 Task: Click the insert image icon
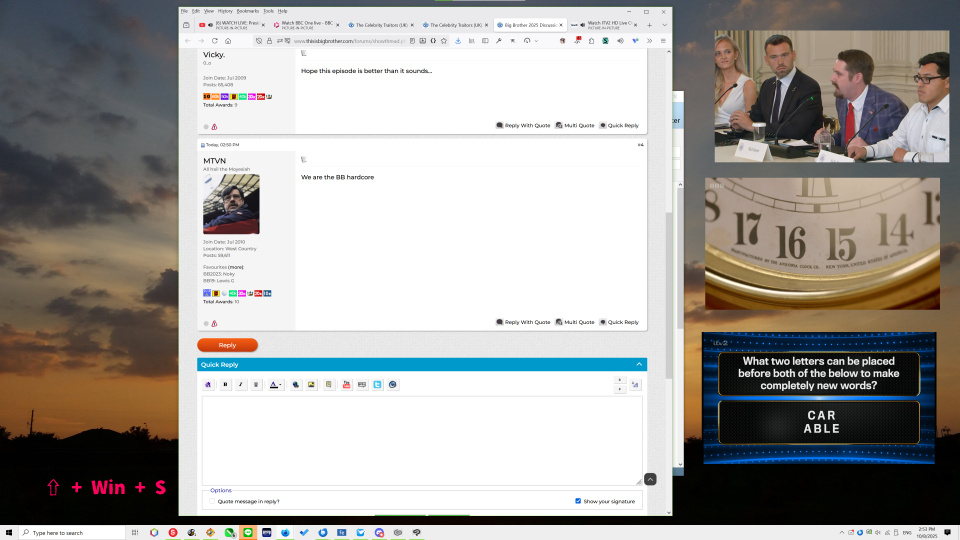[x=311, y=384]
